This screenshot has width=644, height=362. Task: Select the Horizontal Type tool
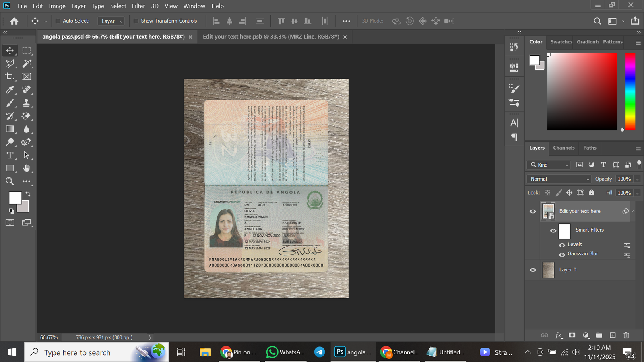pos(10,155)
